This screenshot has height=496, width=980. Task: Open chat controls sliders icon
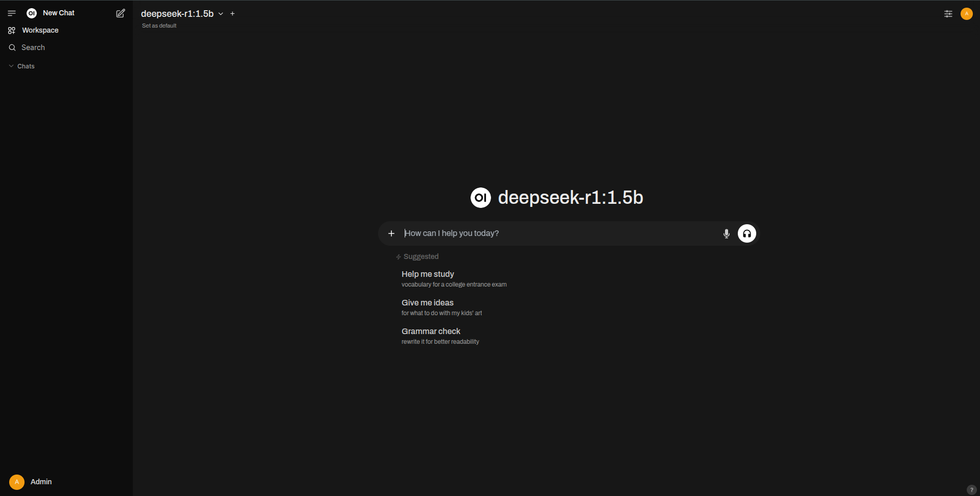(x=948, y=14)
